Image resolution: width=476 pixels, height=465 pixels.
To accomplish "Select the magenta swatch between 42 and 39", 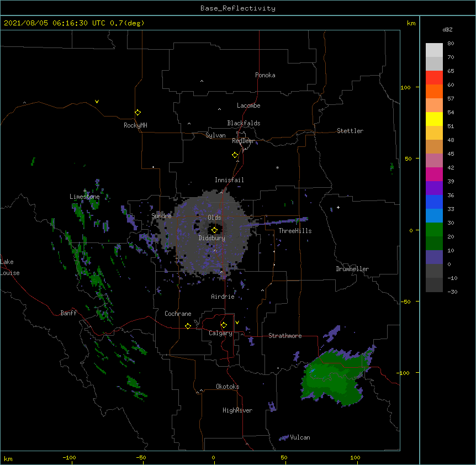I will click(434, 174).
